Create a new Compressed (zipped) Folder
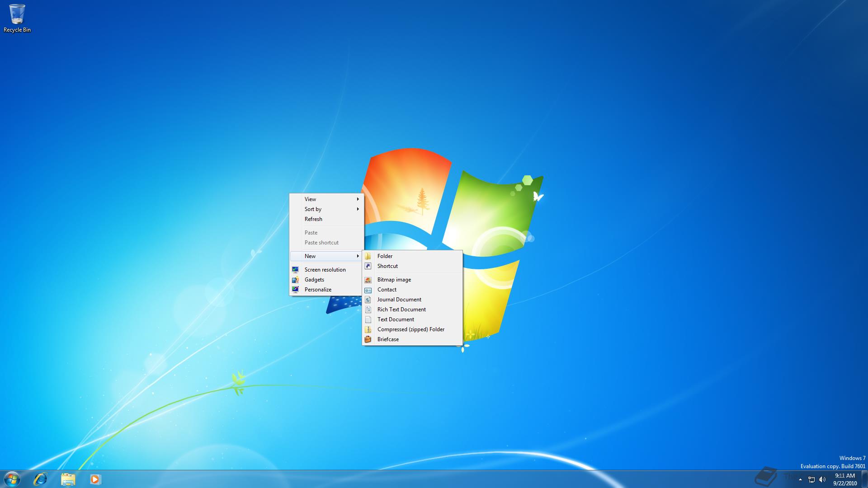Viewport: 868px width, 488px height. click(x=412, y=329)
